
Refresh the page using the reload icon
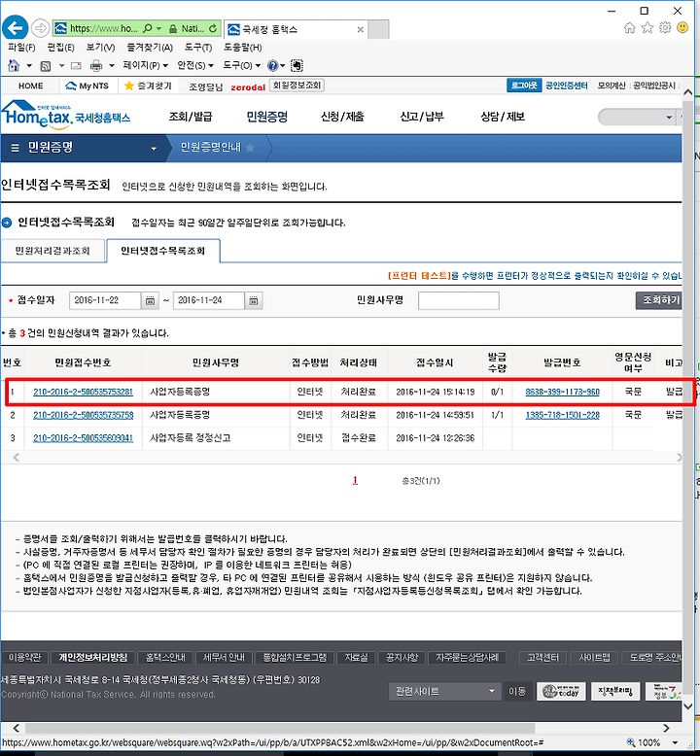pyautogui.click(x=213, y=28)
